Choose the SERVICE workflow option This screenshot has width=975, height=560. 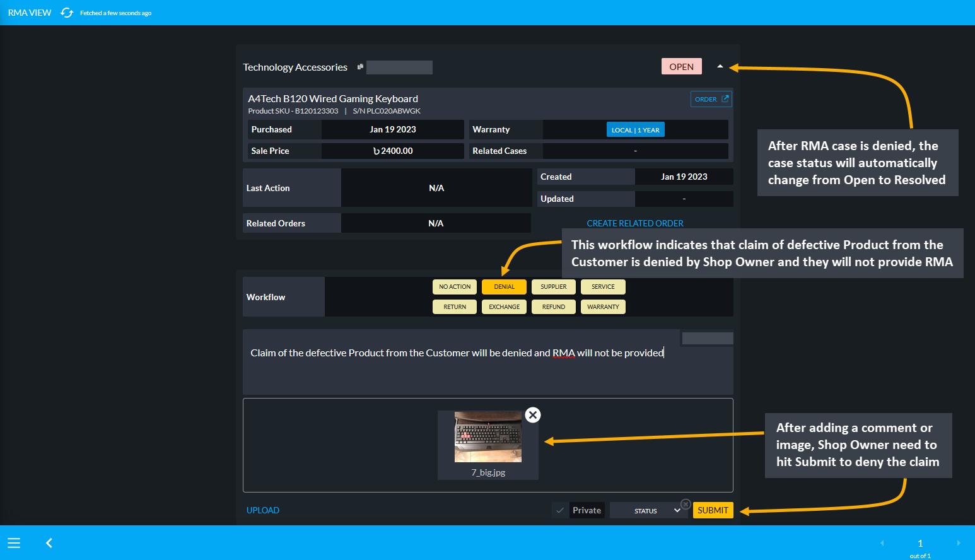[x=603, y=287]
